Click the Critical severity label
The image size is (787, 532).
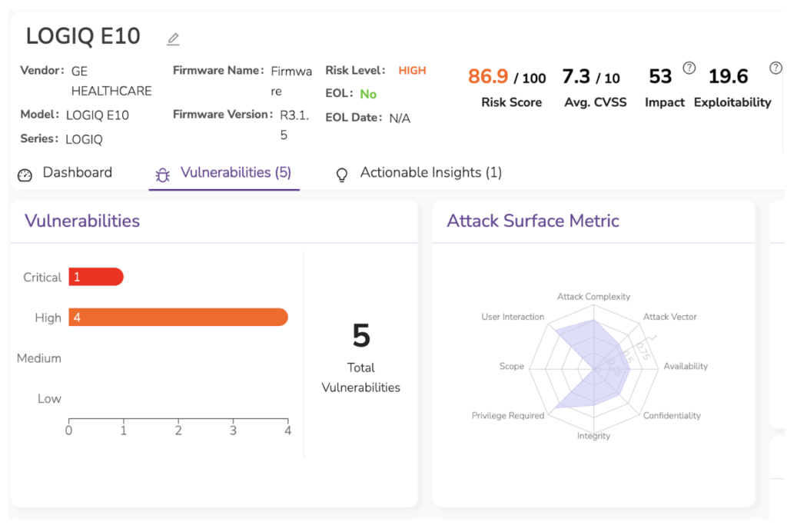point(42,278)
